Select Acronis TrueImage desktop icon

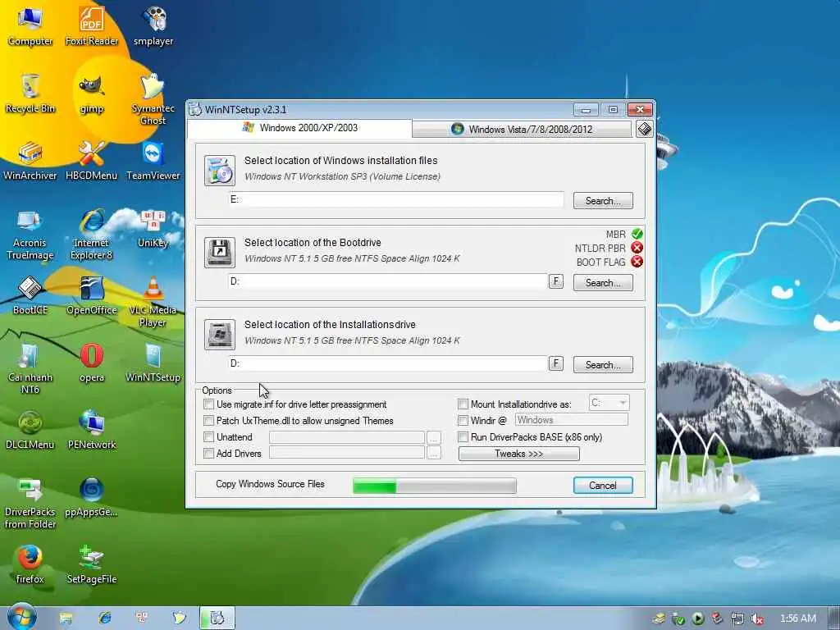pos(30,234)
